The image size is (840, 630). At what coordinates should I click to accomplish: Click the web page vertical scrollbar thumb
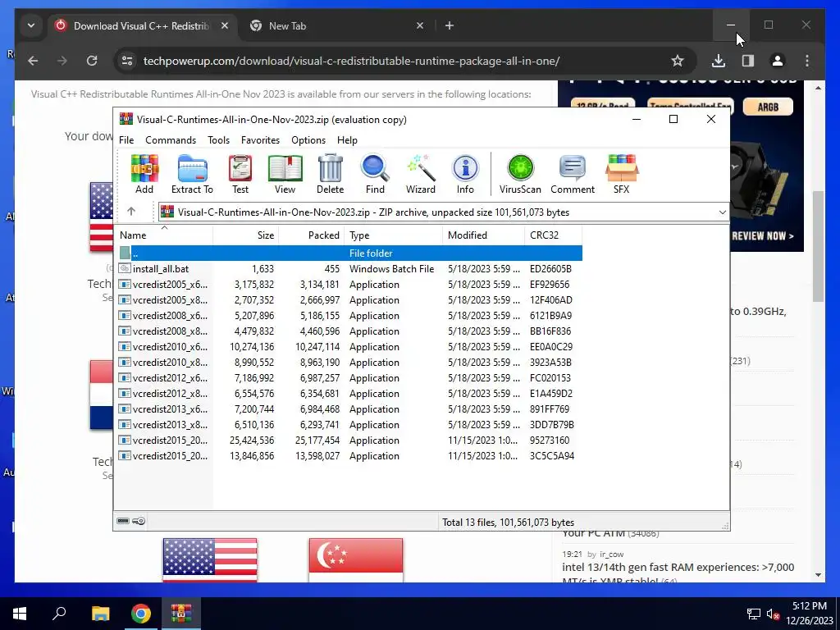coord(818,246)
